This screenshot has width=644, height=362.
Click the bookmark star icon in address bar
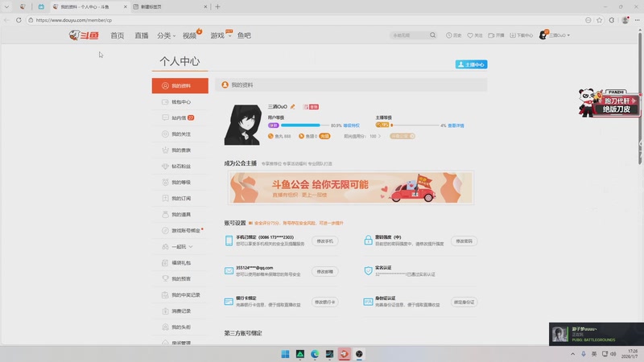[599, 20]
